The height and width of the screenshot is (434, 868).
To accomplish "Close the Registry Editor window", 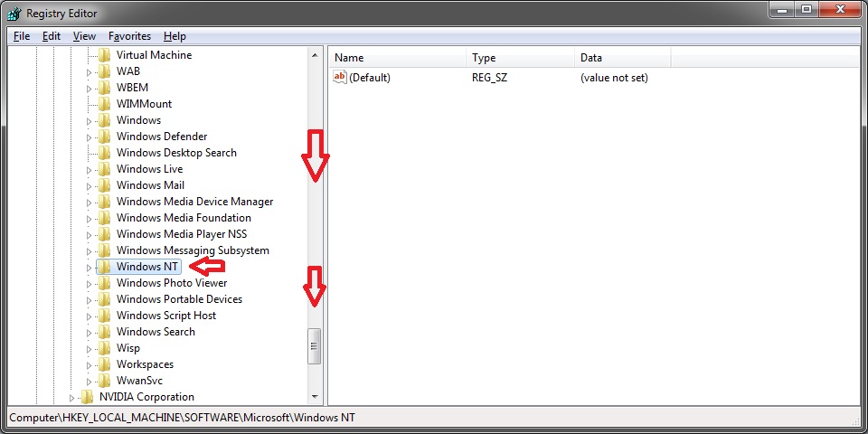I will point(842,8).
